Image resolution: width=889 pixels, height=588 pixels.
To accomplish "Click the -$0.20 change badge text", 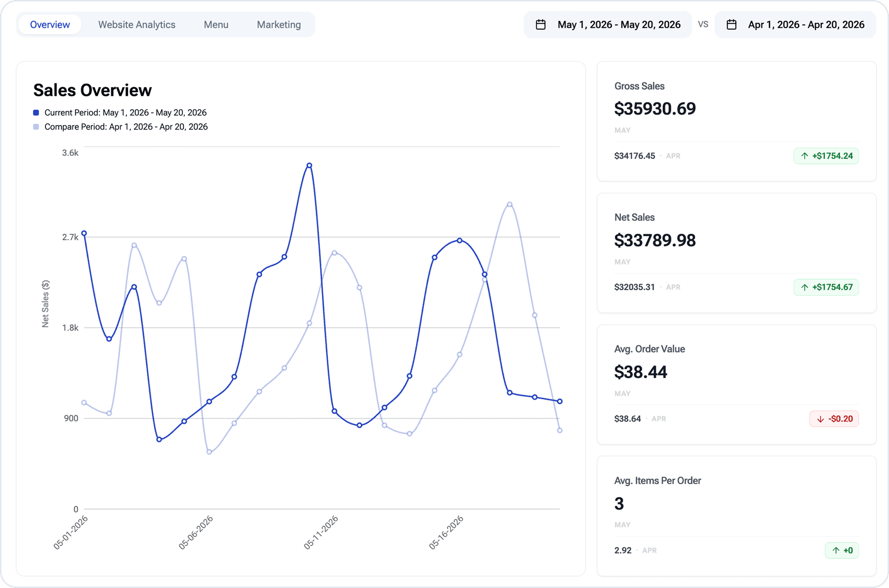I will 840,419.
